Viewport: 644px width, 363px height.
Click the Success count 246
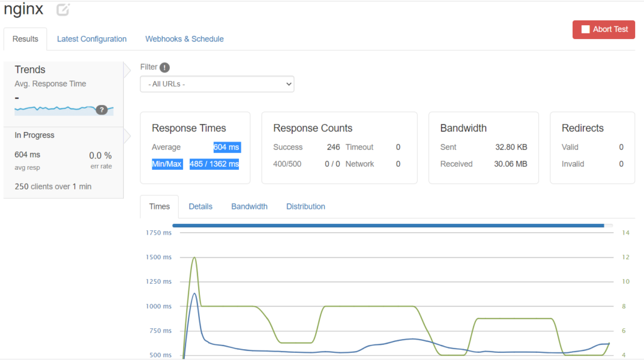click(x=333, y=147)
